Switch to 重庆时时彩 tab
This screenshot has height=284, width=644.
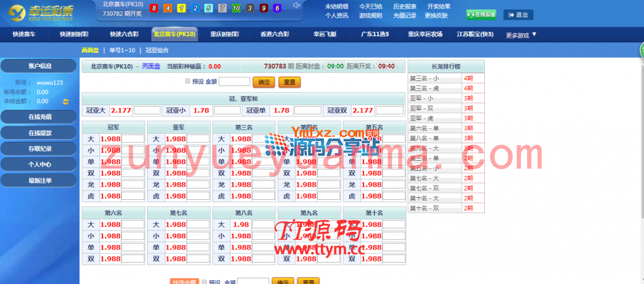[225, 35]
